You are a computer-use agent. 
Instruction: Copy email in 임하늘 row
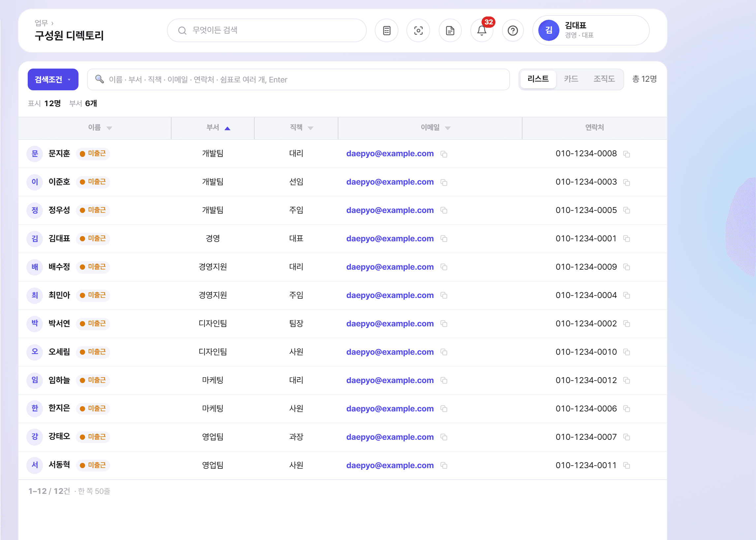pyautogui.click(x=444, y=380)
